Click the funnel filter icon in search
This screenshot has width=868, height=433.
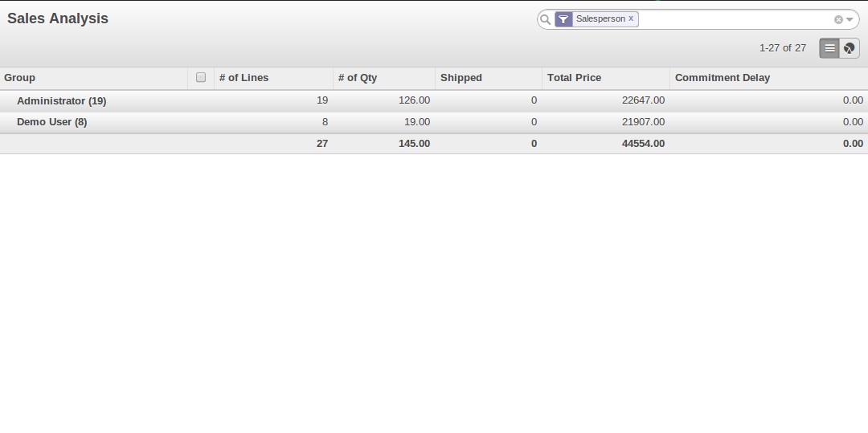coord(563,19)
